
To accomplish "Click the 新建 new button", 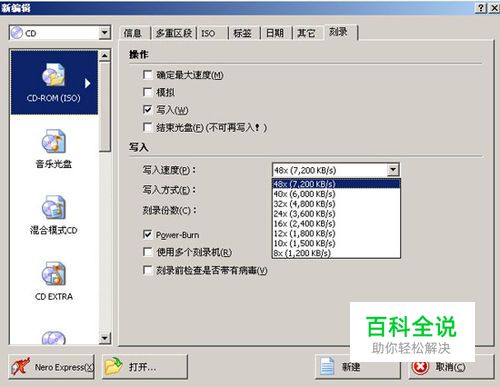I will 358,367.
